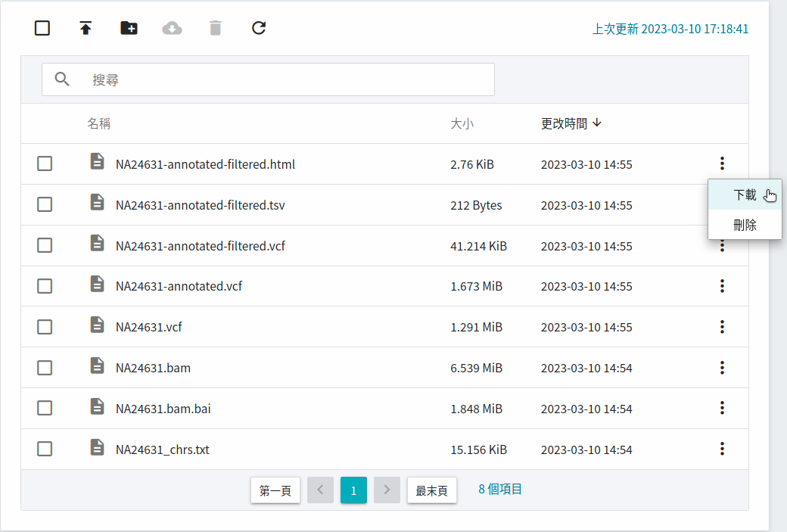
Task: Click the 名稱 column header
Action: [99, 123]
